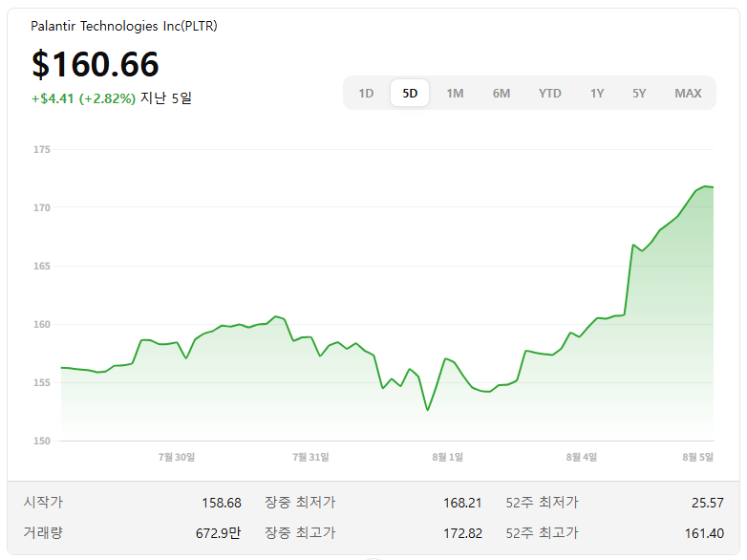
Task: Click the chart line's peak near 8월 5일
Action: [x=705, y=186]
